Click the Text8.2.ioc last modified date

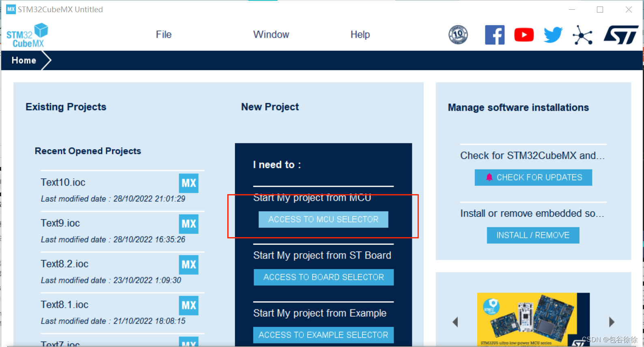[x=111, y=280]
